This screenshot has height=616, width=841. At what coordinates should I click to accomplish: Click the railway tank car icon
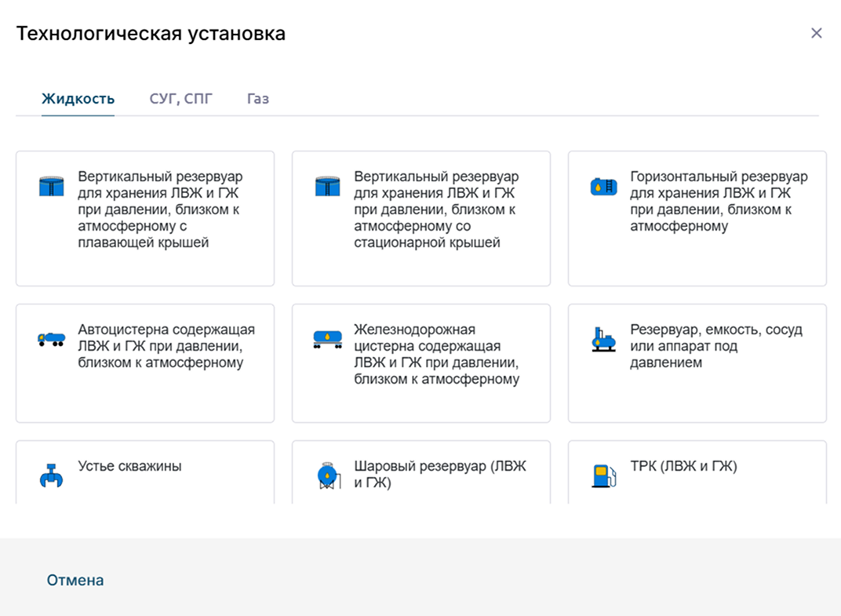click(x=328, y=340)
